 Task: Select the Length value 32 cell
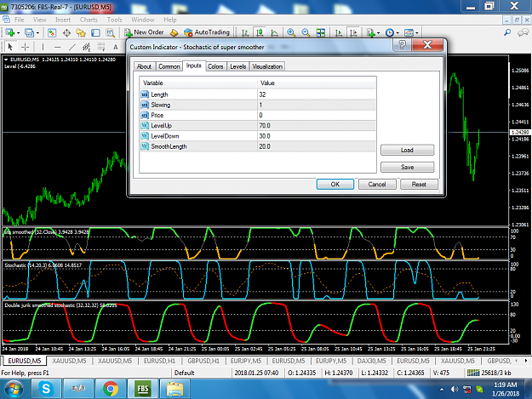click(x=317, y=94)
